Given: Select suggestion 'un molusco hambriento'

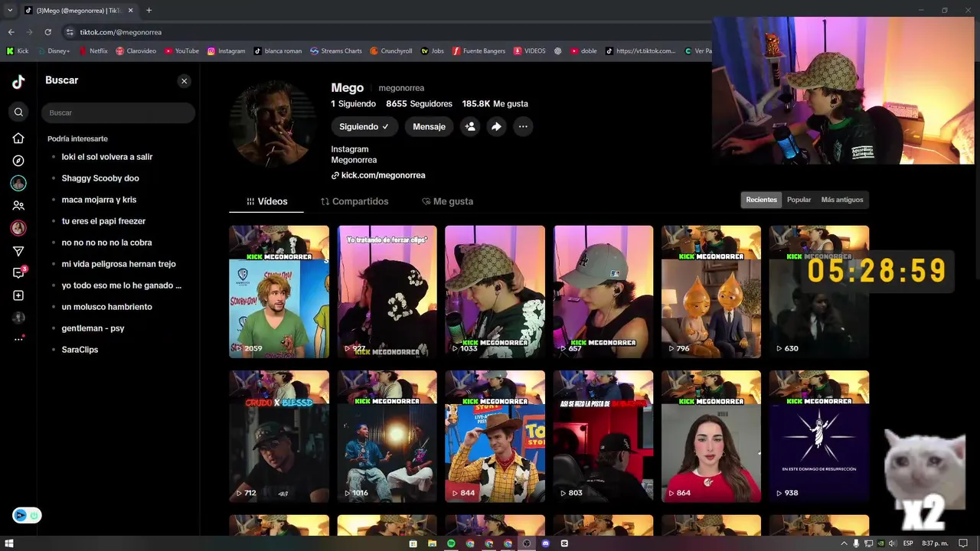Looking at the screenshot, I should click(106, 307).
